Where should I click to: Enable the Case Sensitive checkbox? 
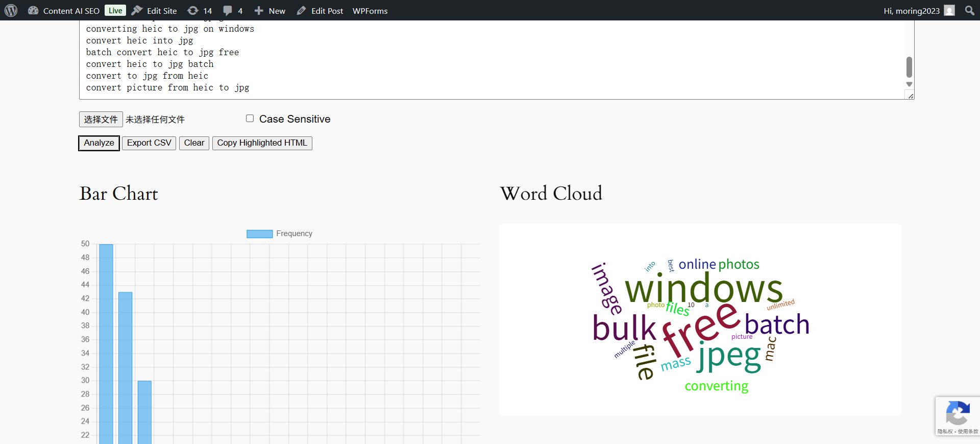pos(250,119)
